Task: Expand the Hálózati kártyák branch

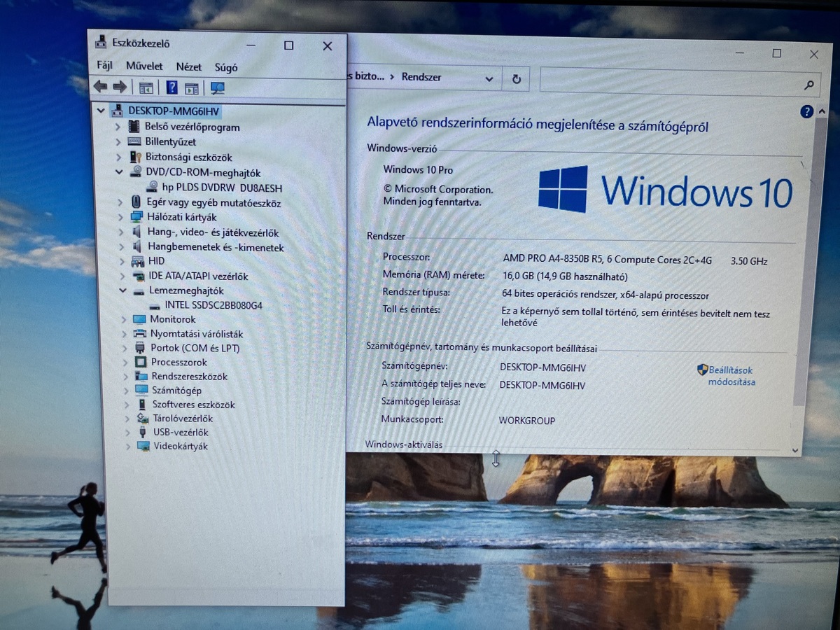Action: (x=120, y=217)
